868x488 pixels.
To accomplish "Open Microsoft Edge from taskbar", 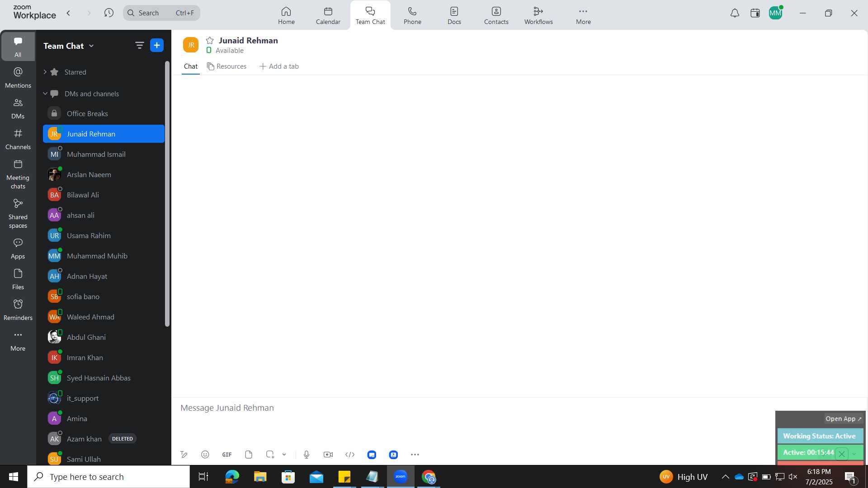I will pos(232,477).
